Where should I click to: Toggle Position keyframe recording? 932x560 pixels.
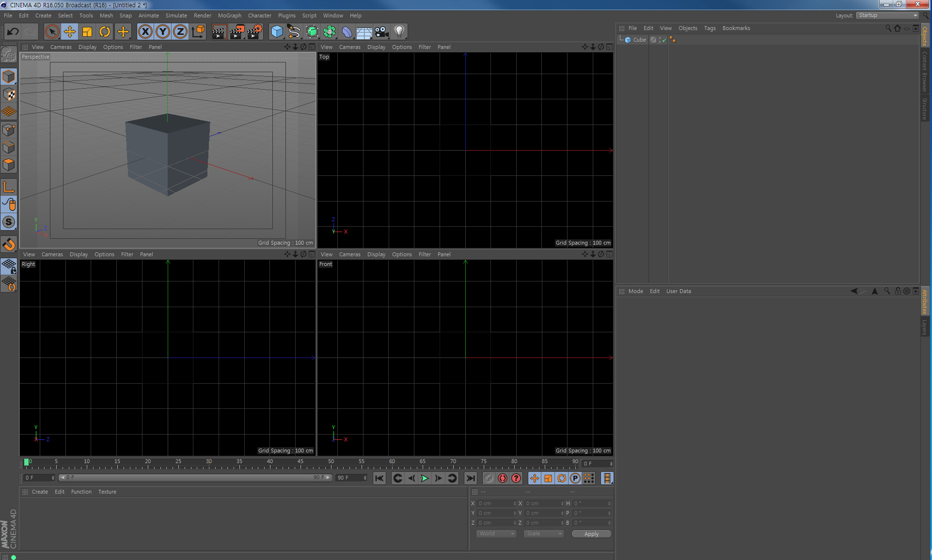click(535, 479)
